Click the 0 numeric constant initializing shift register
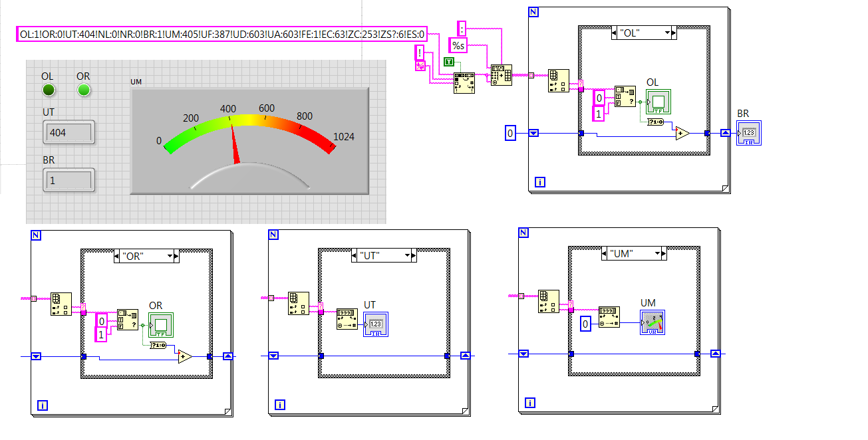 point(510,133)
